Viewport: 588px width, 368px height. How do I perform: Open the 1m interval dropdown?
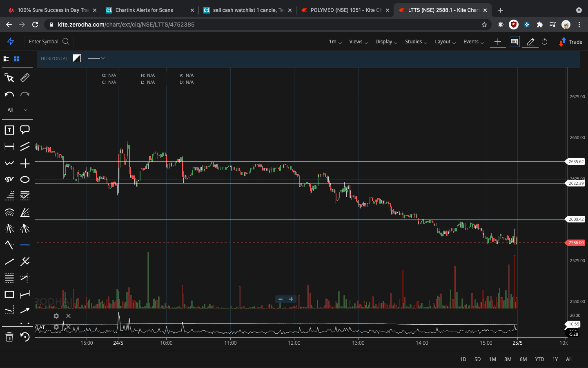tap(334, 41)
